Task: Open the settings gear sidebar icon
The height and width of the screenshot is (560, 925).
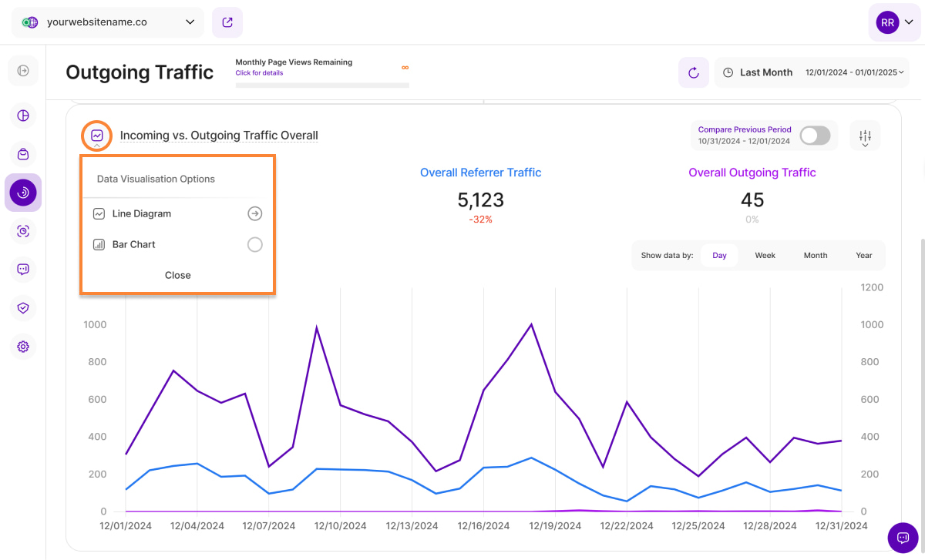Action: [x=23, y=347]
